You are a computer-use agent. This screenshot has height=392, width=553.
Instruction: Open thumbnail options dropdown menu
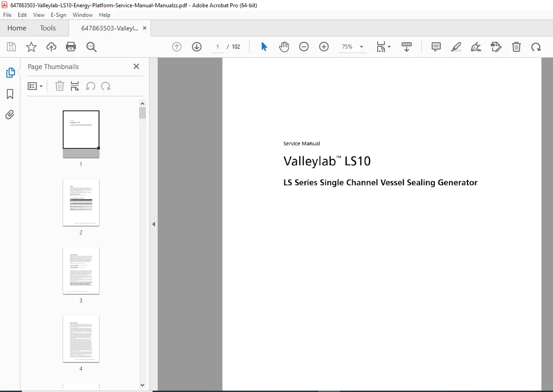35,86
